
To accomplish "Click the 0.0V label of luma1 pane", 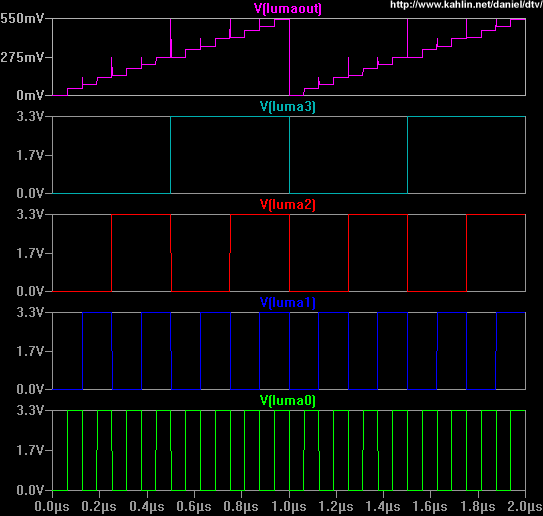I will point(30,389).
